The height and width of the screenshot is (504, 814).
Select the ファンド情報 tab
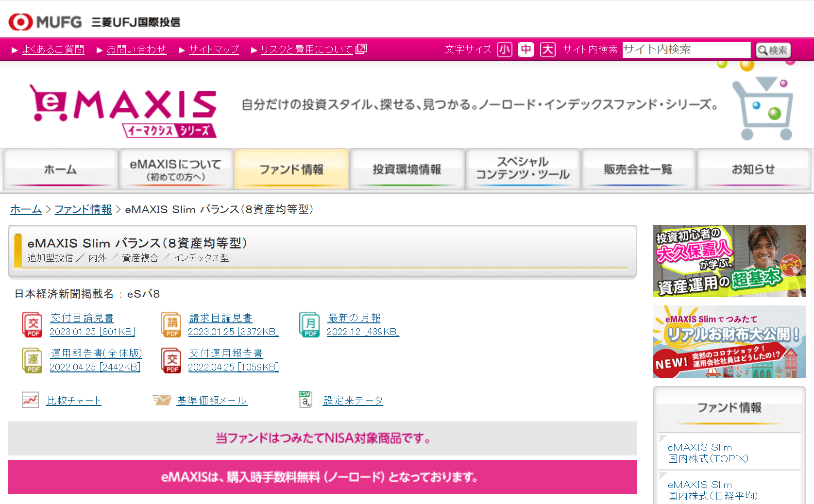coord(291,169)
